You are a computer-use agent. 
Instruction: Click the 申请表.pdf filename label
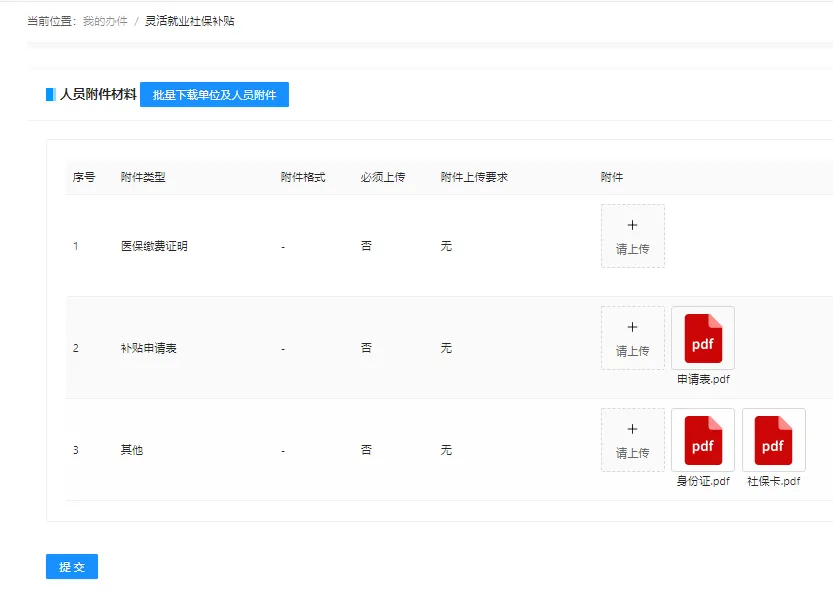(x=703, y=380)
